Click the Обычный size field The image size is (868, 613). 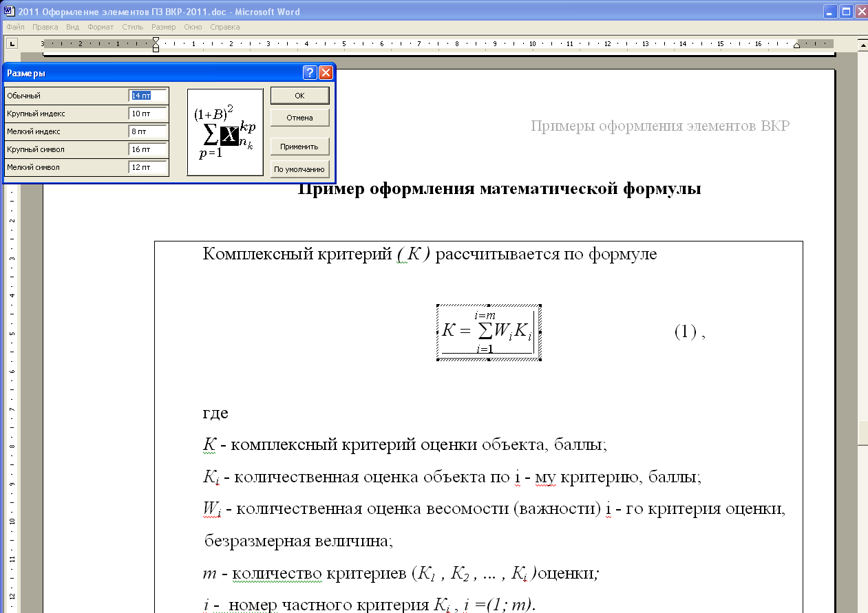pos(148,96)
